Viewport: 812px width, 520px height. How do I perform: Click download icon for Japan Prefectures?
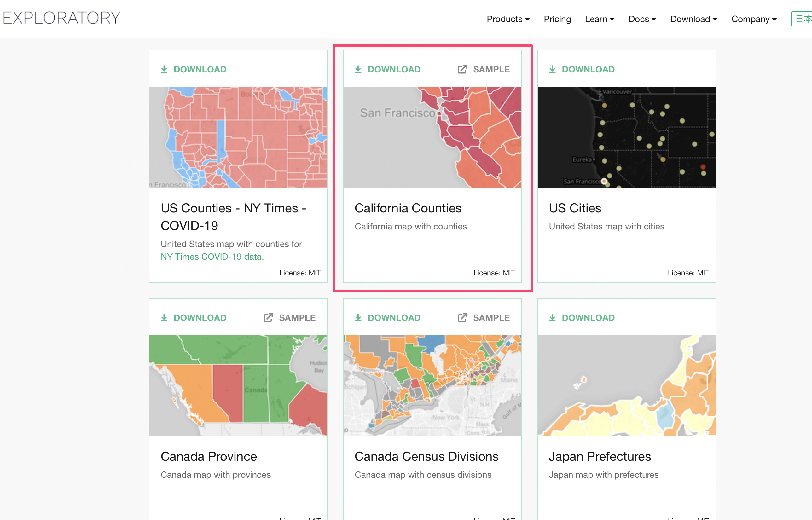pos(552,318)
